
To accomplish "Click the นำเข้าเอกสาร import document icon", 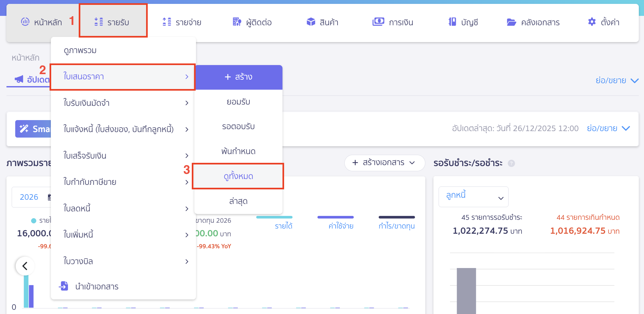I will (64, 286).
